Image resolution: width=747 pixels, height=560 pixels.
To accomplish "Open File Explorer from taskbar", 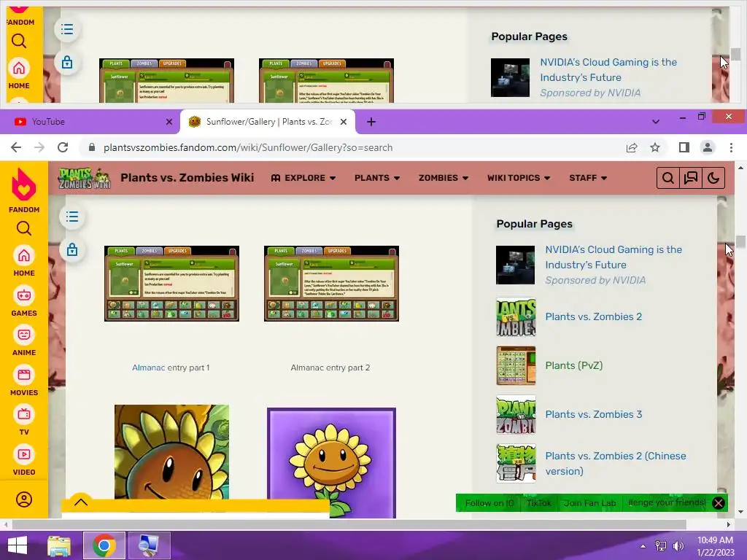I will click(x=59, y=545).
